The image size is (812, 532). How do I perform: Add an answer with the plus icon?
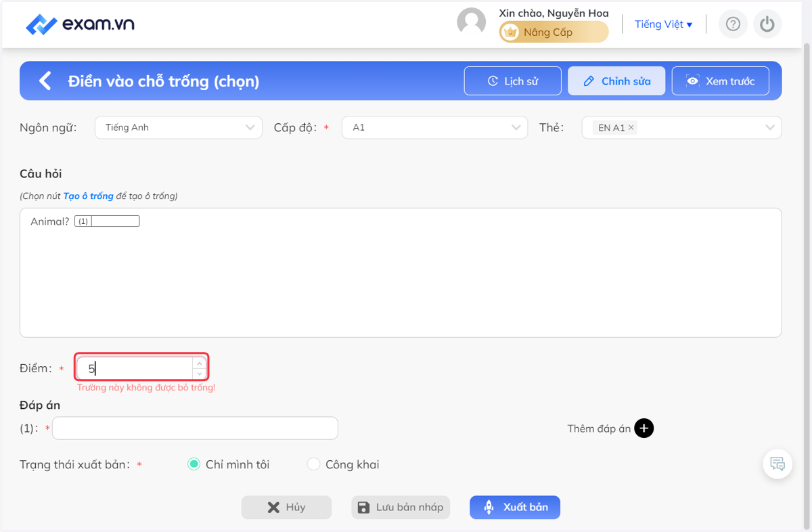tap(644, 428)
